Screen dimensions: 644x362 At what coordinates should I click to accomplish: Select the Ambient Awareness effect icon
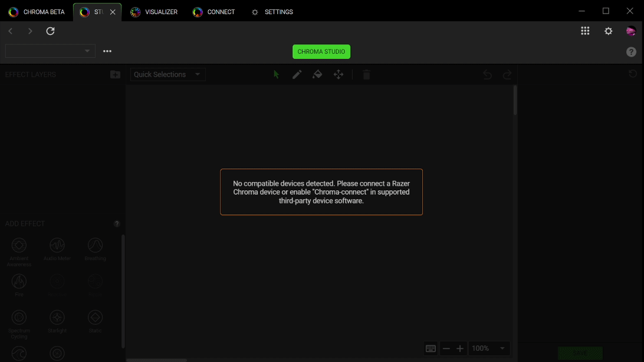pyautogui.click(x=19, y=245)
